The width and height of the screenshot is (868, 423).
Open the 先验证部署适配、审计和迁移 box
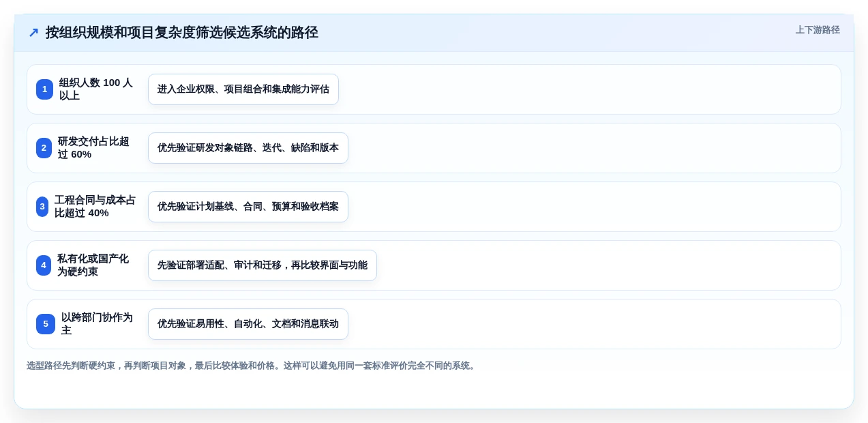point(263,265)
